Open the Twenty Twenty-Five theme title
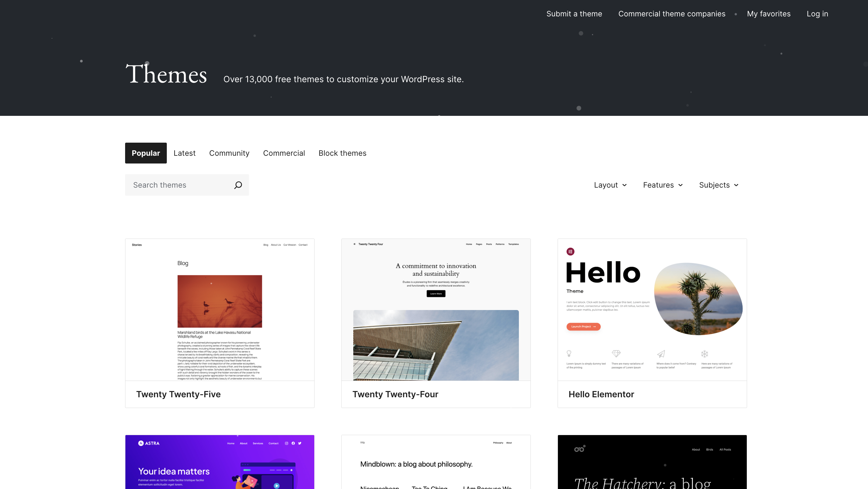 pyautogui.click(x=178, y=394)
